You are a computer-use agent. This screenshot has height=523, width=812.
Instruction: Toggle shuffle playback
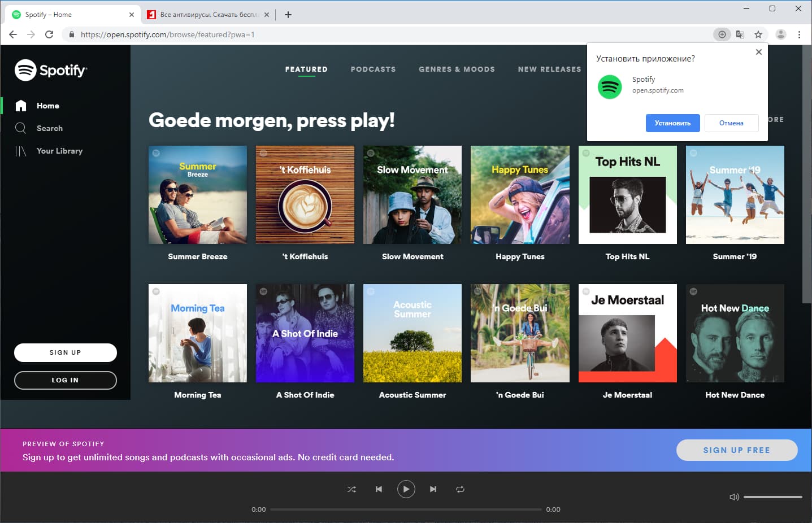(351, 489)
